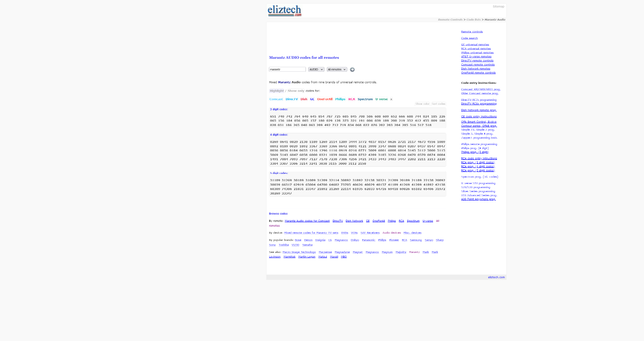Clear brand filters with the x button
The width and height of the screenshot is (644, 341).
[391, 99]
